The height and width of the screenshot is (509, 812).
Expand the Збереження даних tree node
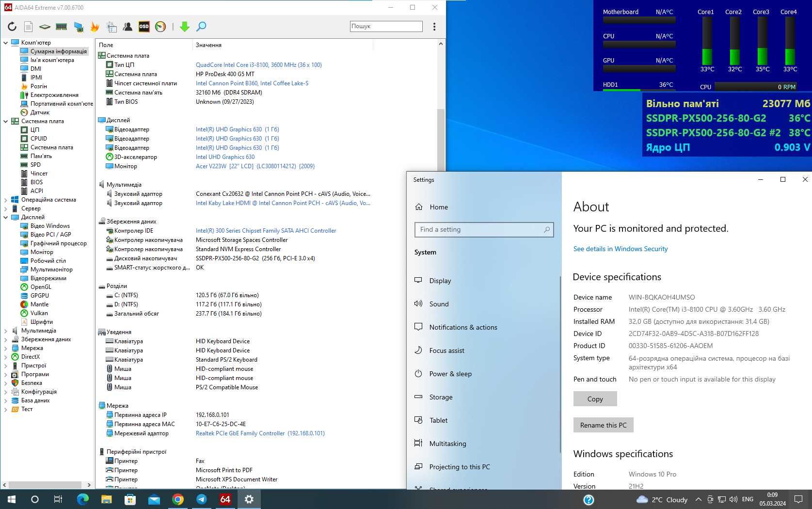click(5, 339)
